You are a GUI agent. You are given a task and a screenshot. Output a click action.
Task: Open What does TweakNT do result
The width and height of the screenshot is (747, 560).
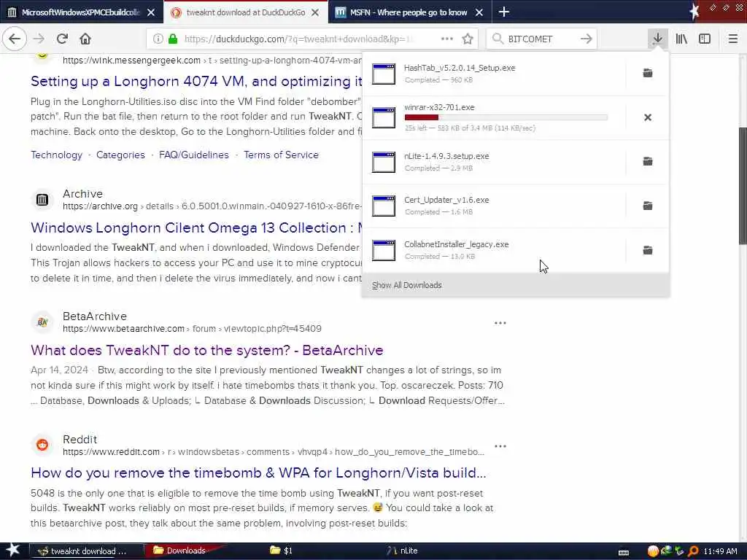pyautogui.click(x=206, y=351)
